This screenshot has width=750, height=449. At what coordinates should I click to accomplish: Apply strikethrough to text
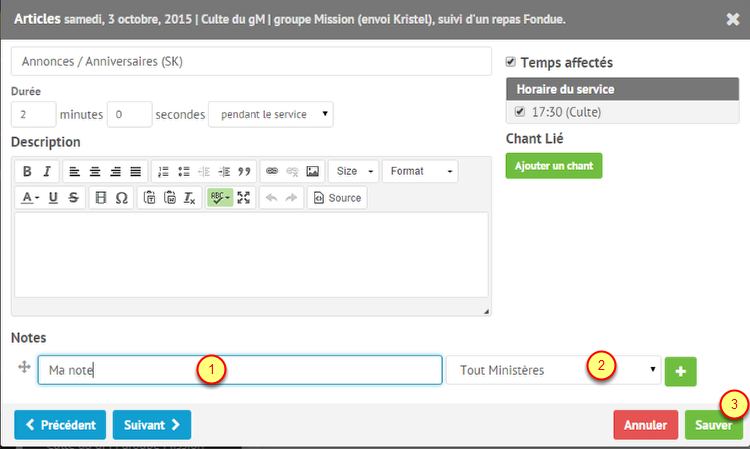[73, 197]
